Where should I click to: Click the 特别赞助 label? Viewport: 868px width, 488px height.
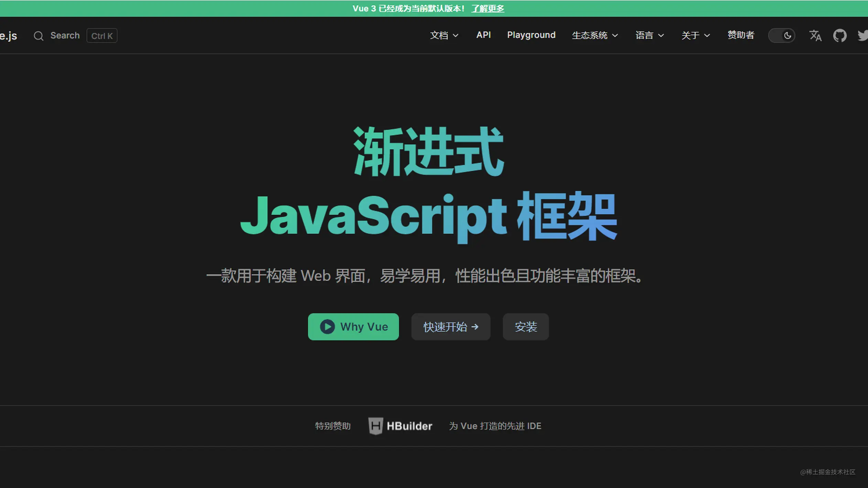[x=332, y=426]
